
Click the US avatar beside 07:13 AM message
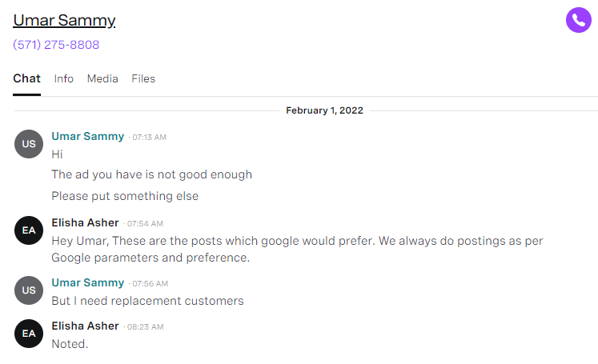click(x=29, y=144)
